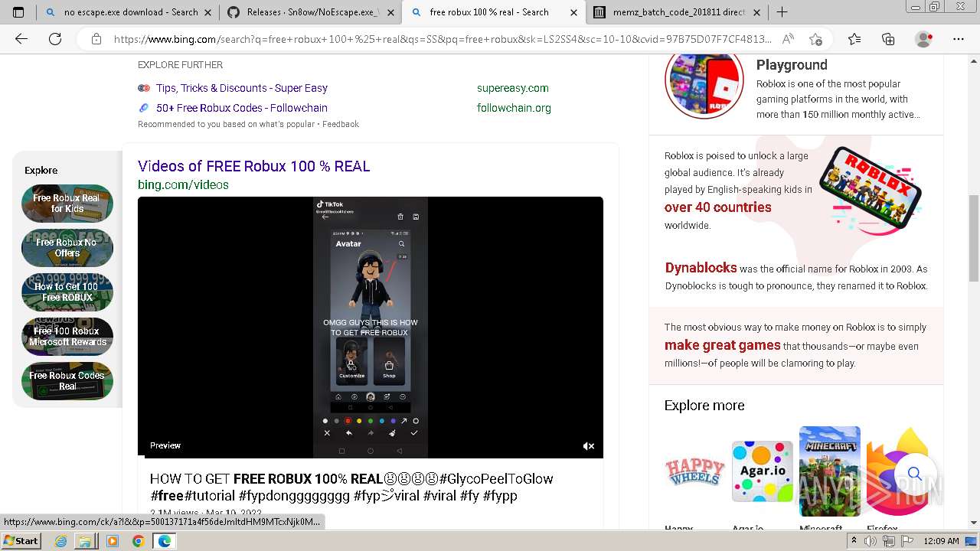Click the page vertical scrollbar thumb
Viewport: 980px width, 551px height.
coord(973,238)
